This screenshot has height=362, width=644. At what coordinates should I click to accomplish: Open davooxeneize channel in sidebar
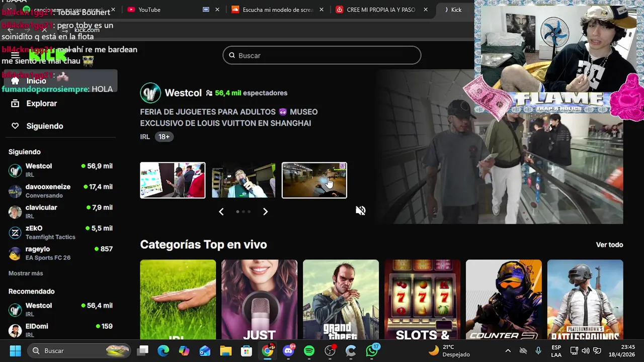60,191
